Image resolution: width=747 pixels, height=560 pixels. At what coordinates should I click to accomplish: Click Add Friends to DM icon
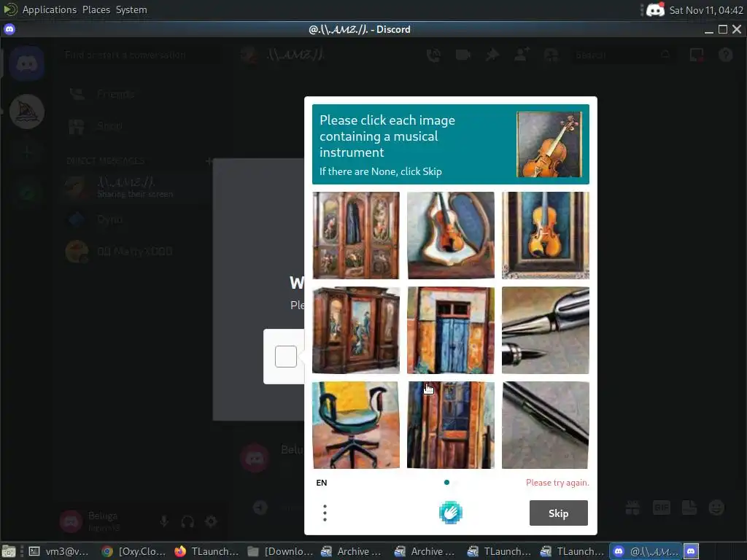(522, 55)
